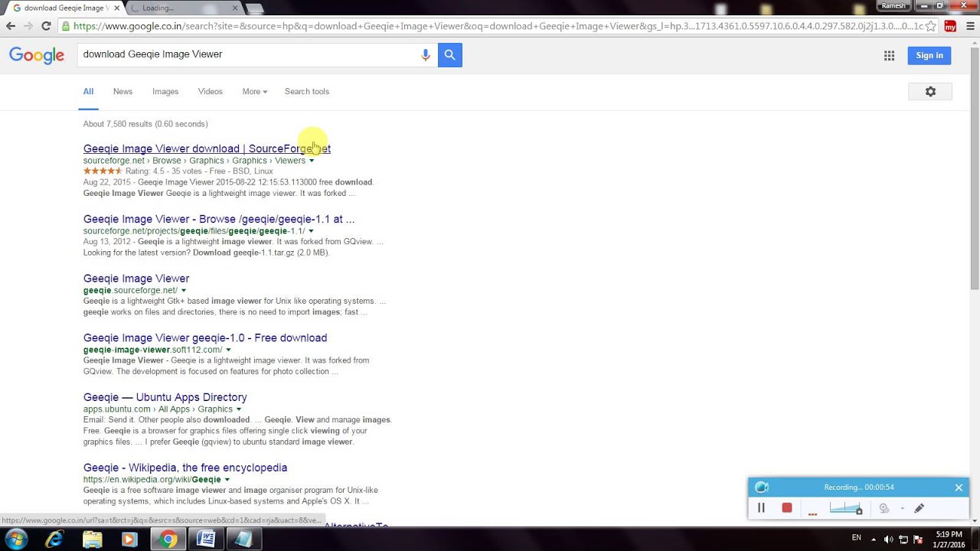Open dropdown arrow beside the apps.ubuntu.com breadcrumb
980x551 pixels.
(x=239, y=409)
